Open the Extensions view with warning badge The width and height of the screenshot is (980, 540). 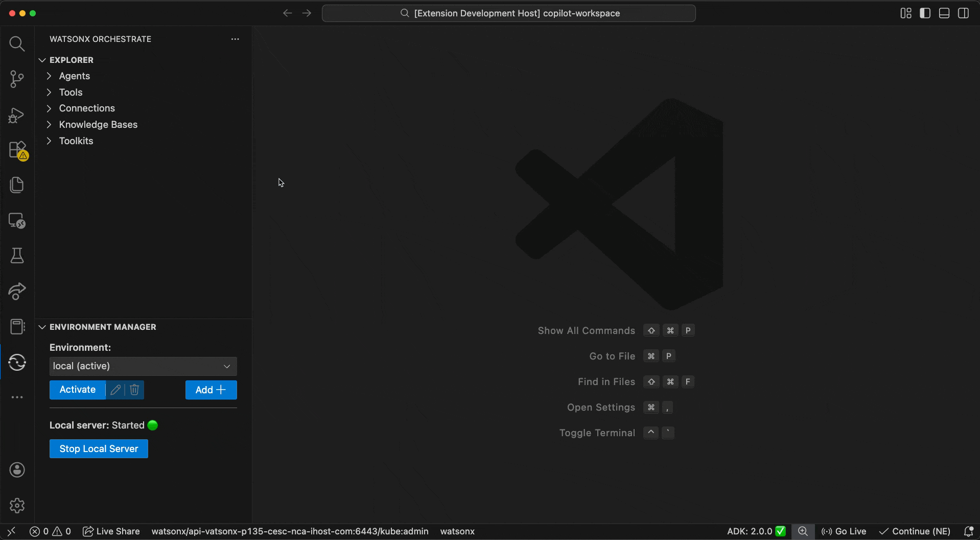tap(17, 150)
